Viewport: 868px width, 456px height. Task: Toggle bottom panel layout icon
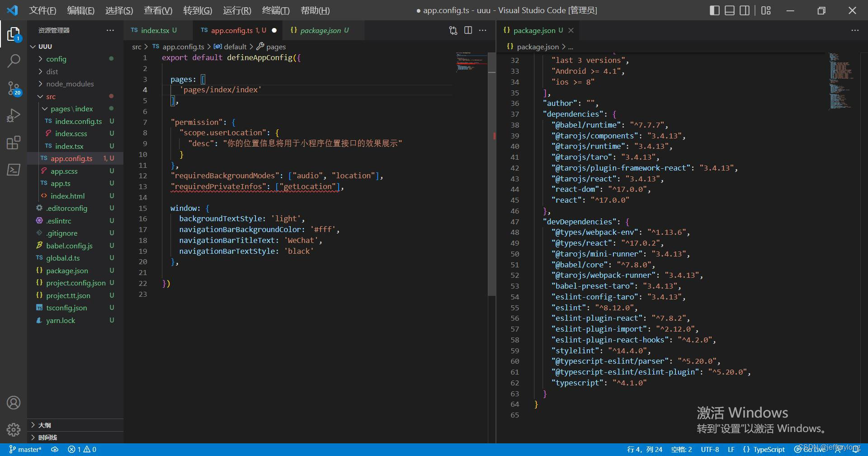pyautogui.click(x=730, y=10)
